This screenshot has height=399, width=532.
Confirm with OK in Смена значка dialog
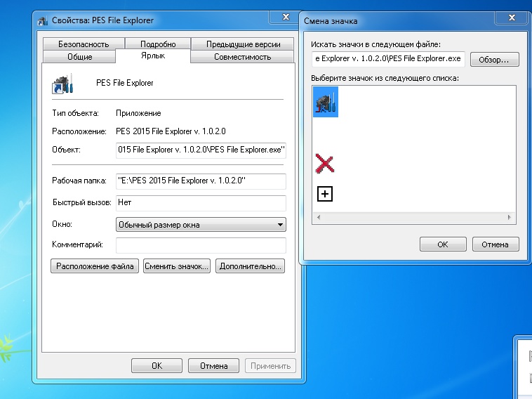[x=443, y=244]
